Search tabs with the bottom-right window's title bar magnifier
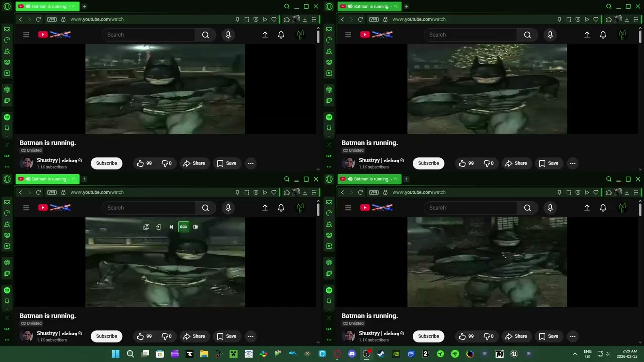Screen dimensions: 644x362 [609, 179]
